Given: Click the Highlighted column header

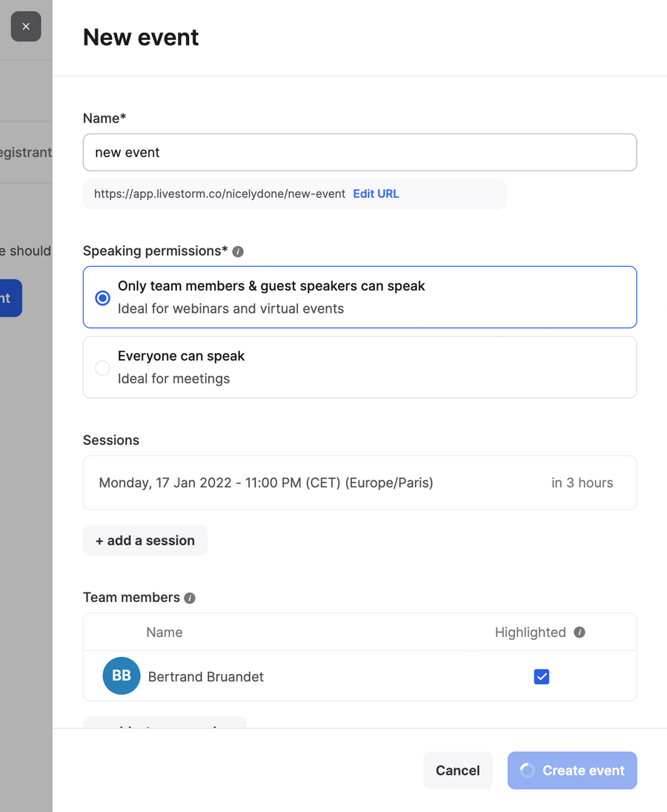Looking at the screenshot, I should [x=530, y=633].
